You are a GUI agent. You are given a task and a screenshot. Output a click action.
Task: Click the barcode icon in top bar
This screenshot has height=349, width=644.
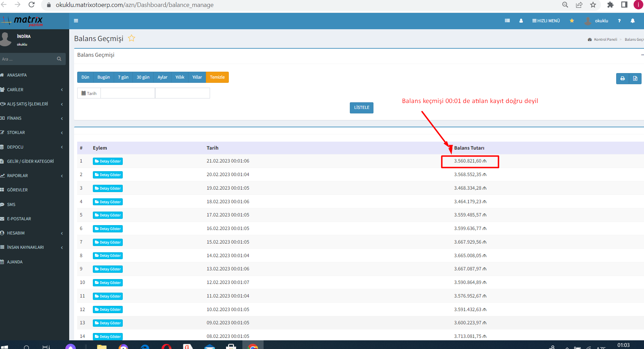pos(507,21)
